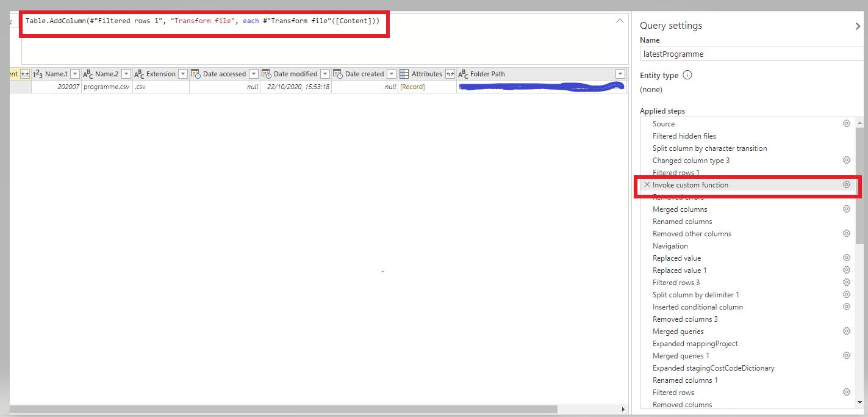
Task: Select the programme.csv cell
Action: point(107,87)
